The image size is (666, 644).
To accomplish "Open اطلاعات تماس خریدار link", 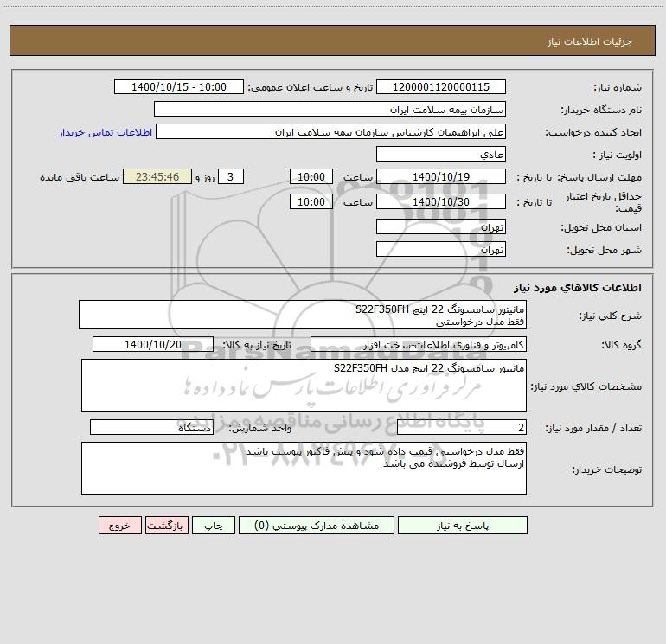I will tap(106, 132).
